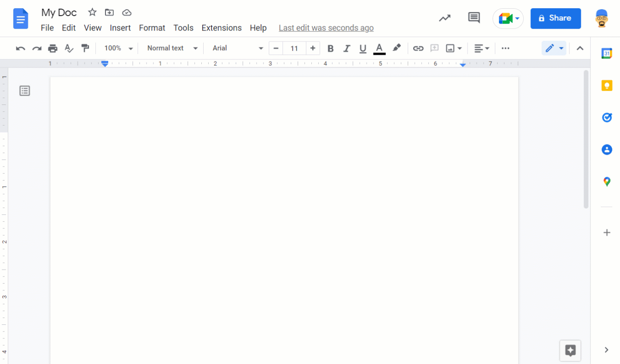Open the Help menu
The height and width of the screenshot is (364, 620).
[258, 28]
